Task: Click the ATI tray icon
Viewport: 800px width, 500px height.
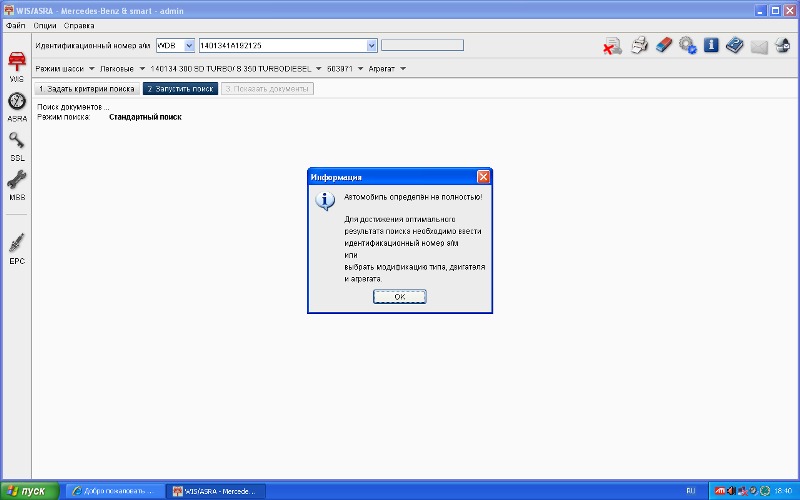Action: (720, 491)
